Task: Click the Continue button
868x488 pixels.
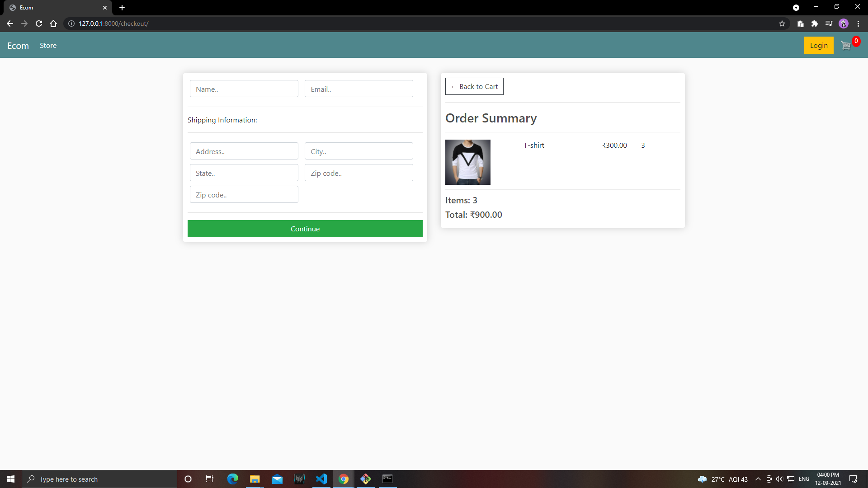Action: click(305, 229)
